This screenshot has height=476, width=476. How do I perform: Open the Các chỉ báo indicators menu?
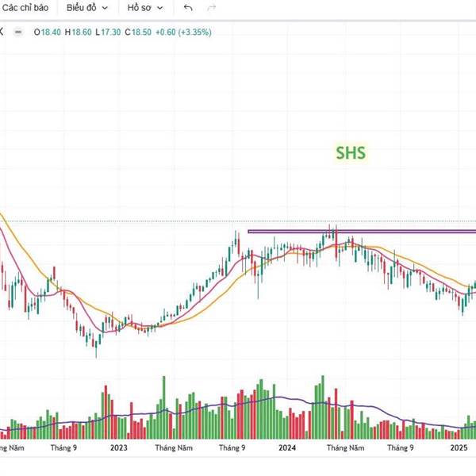click(x=25, y=8)
